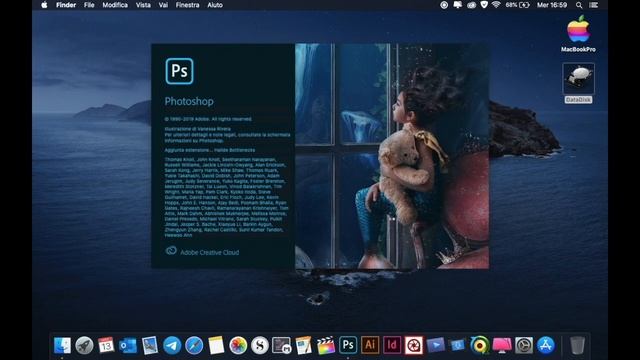
Task: Open Finder from the dock
Action: click(x=62, y=346)
